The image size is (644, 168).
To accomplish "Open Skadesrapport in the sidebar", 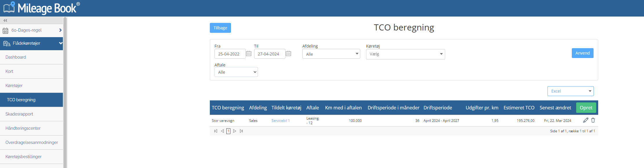I will (31, 114).
